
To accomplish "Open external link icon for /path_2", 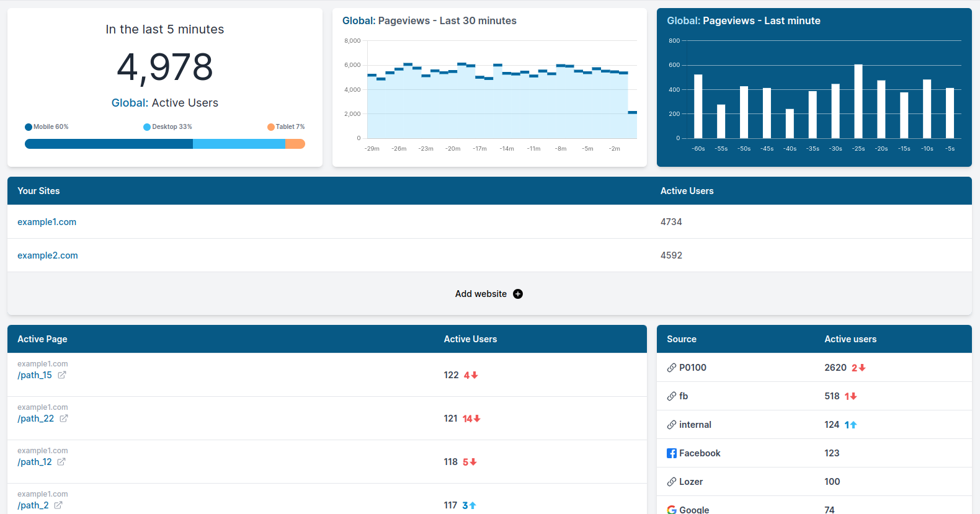I will coord(58,505).
